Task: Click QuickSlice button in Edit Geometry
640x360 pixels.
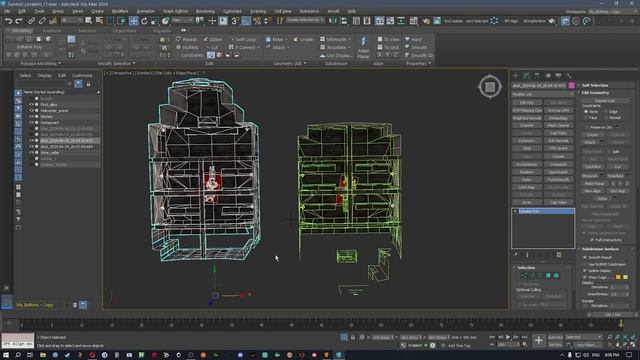Action: (x=593, y=167)
